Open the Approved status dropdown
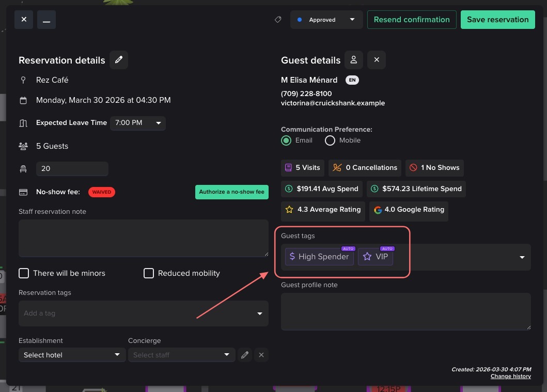 click(x=326, y=20)
